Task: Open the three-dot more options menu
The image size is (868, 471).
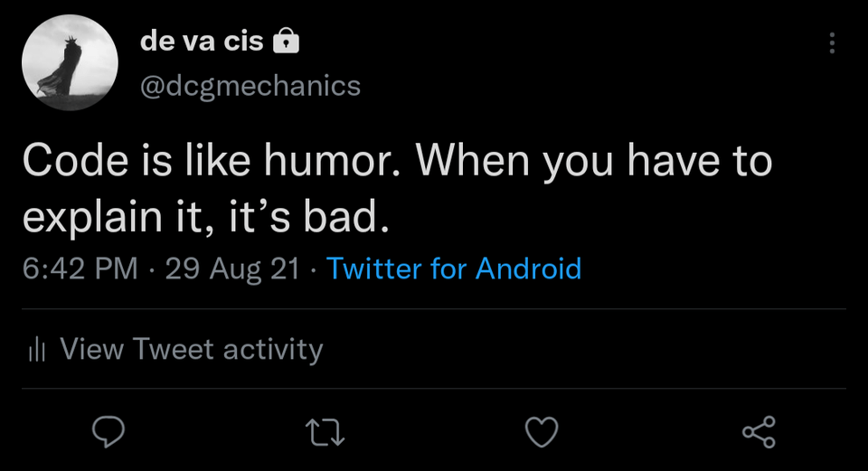Action: [x=832, y=42]
